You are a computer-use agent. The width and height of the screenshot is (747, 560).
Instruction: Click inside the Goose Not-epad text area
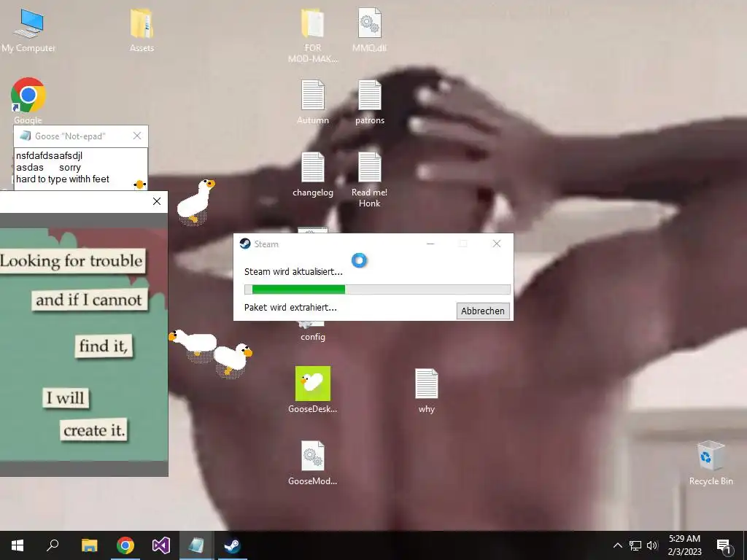(80, 168)
